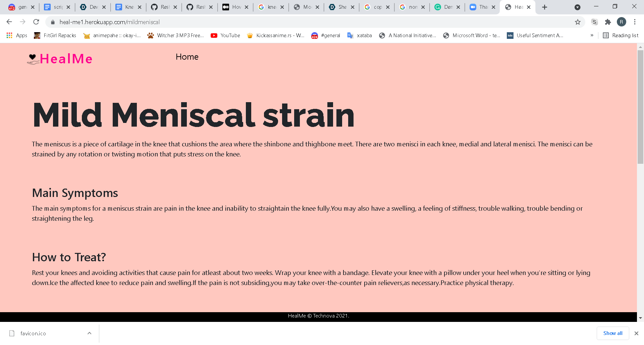Open the Useful Sentiment A... bookmark

click(x=535, y=36)
